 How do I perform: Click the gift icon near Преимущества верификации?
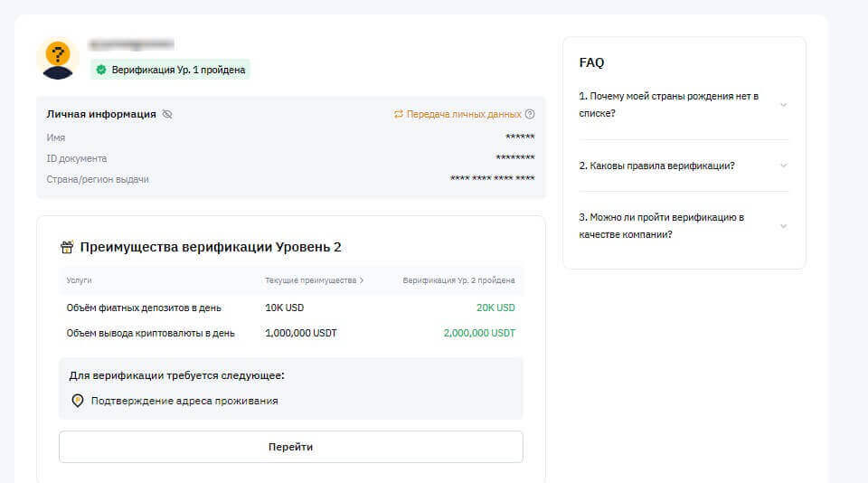coord(67,247)
